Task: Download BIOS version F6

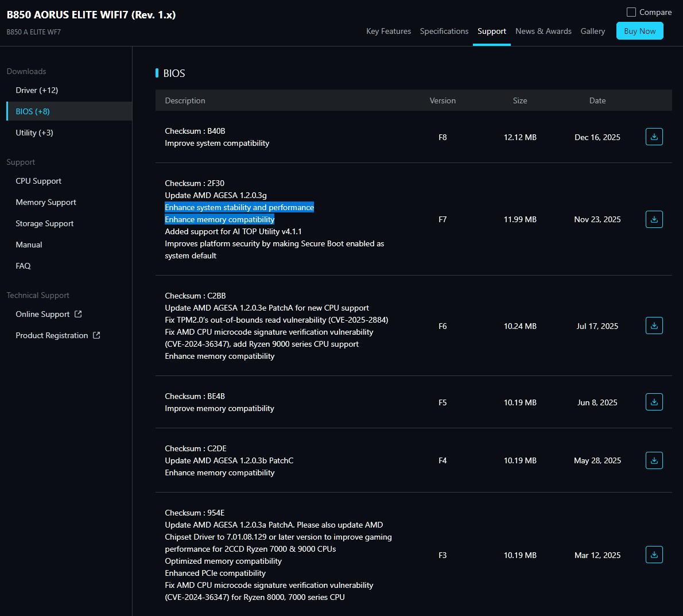Action: click(x=654, y=326)
